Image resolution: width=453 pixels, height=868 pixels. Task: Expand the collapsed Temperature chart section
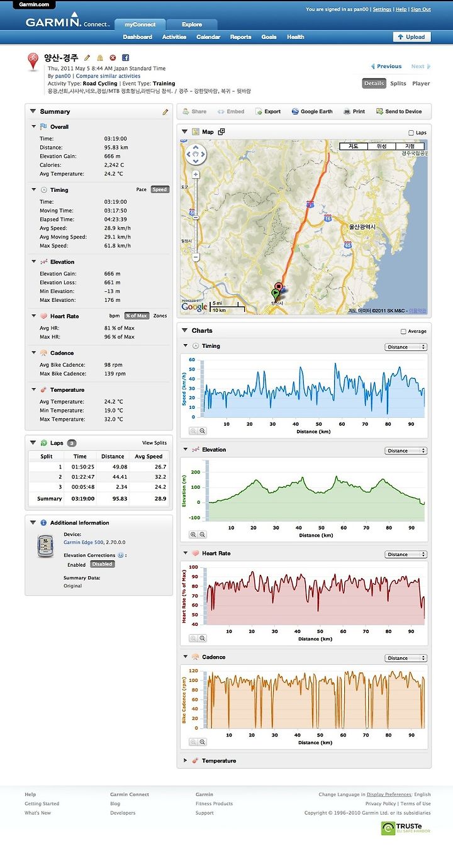[x=185, y=761]
